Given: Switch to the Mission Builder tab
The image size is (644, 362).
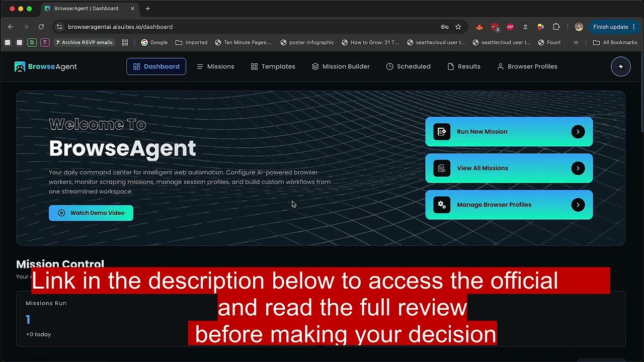Looking at the screenshot, I should (x=341, y=66).
